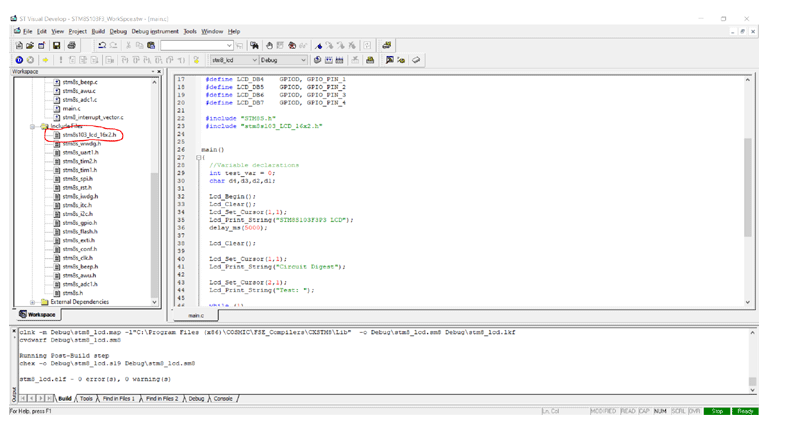Screen dimensions: 785x431
Task: Click the Save file toolbar icon
Action: pyautogui.click(x=56, y=45)
